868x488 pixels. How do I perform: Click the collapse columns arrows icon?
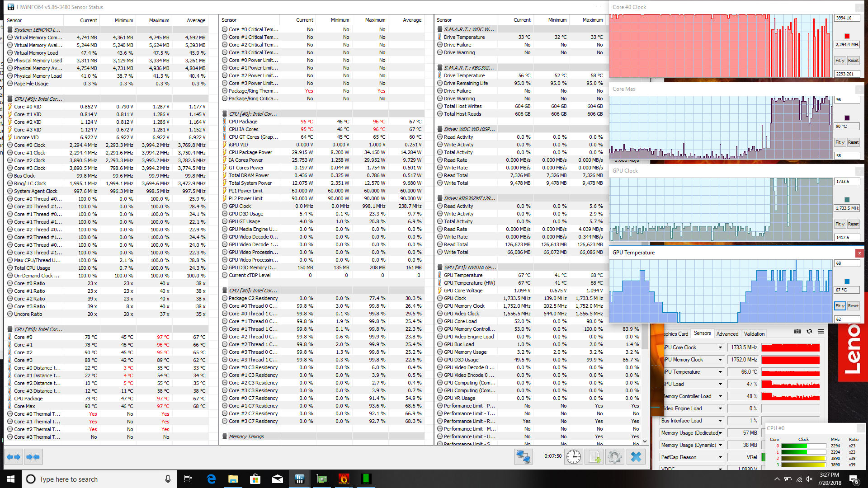point(33,457)
